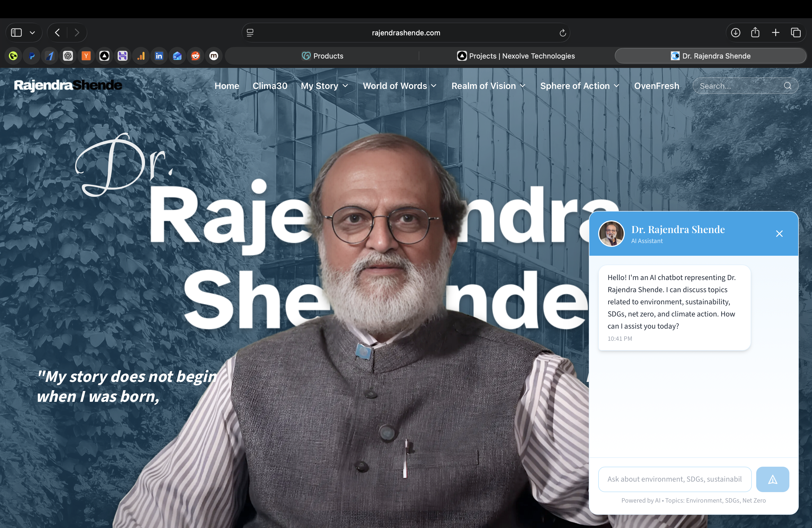Expand the My Story dropdown menu
The width and height of the screenshot is (812, 528).
[x=324, y=86]
